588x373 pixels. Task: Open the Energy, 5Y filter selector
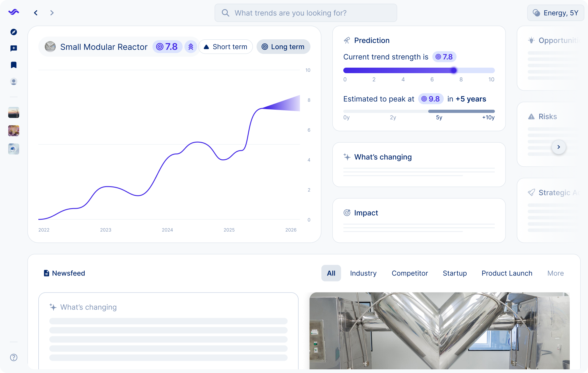pos(555,13)
